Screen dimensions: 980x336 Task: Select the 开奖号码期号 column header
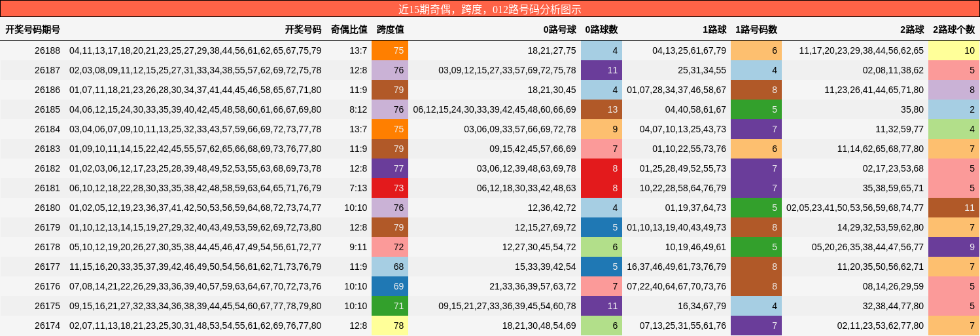(33, 29)
